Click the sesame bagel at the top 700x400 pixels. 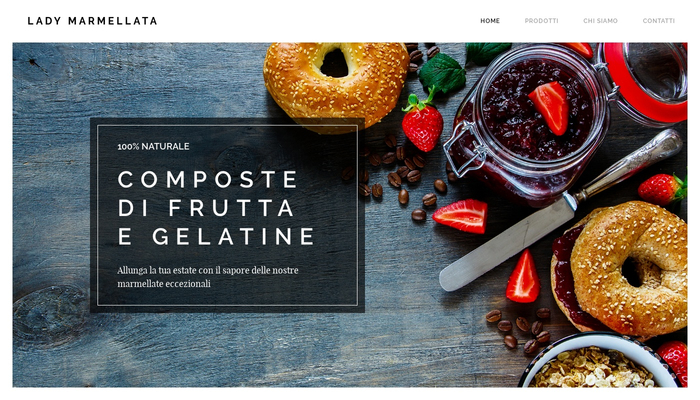(336, 85)
